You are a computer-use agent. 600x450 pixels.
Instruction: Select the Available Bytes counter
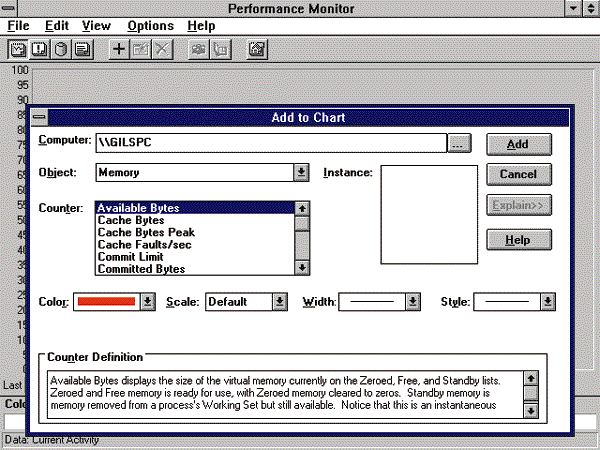(x=195, y=208)
